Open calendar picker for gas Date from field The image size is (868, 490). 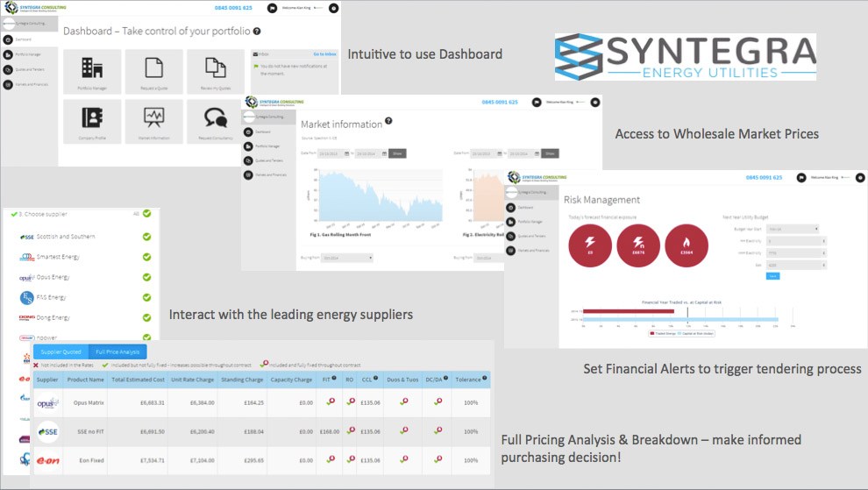click(347, 153)
